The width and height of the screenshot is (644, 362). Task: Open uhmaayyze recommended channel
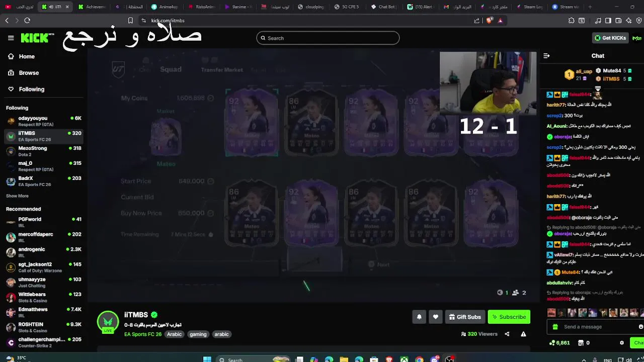point(43,282)
